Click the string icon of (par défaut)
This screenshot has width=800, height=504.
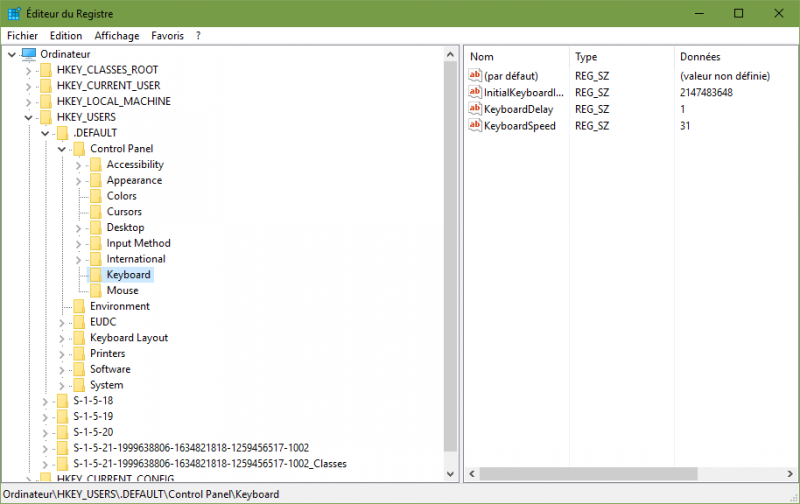pyautogui.click(x=475, y=76)
